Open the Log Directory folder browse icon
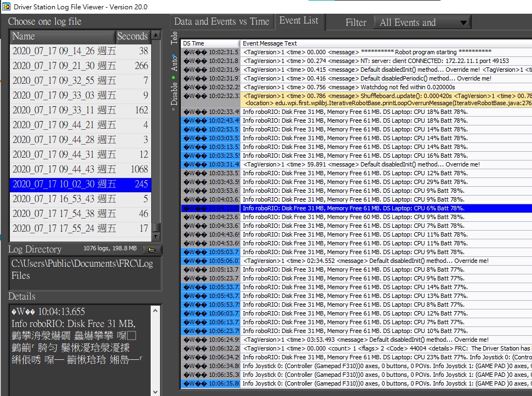The image size is (532, 396). (x=152, y=250)
